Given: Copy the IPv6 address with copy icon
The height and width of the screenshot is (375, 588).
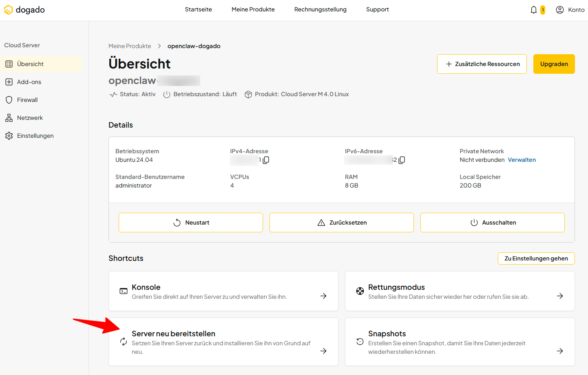Looking at the screenshot, I should (402, 160).
